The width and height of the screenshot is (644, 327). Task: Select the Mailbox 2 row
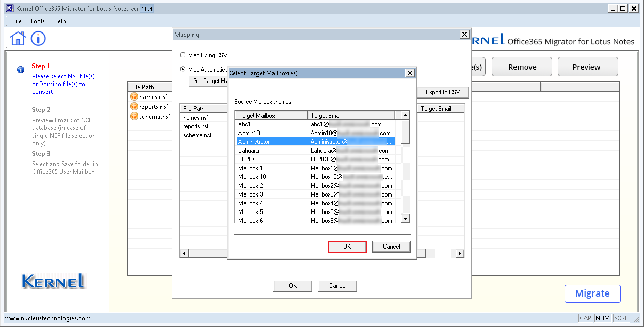[316, 186]
